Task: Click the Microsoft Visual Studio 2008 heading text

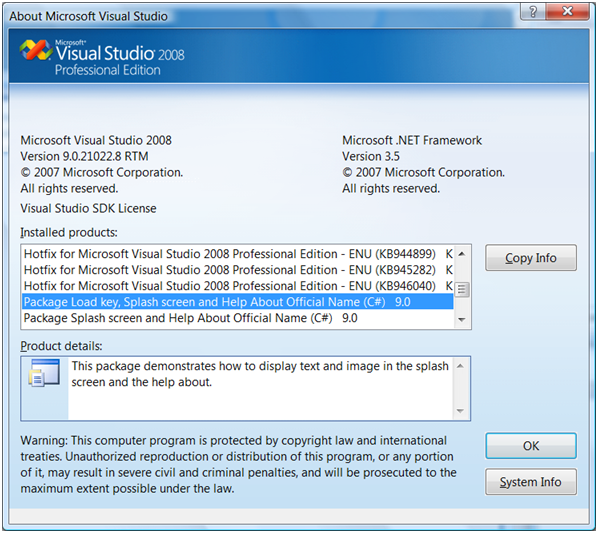Action: (x=96, y=140)
